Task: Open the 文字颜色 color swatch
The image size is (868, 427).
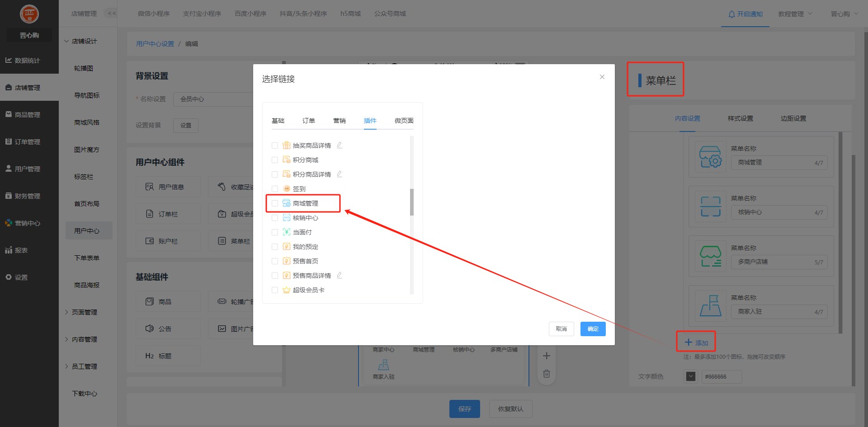Action: point(690,376)
